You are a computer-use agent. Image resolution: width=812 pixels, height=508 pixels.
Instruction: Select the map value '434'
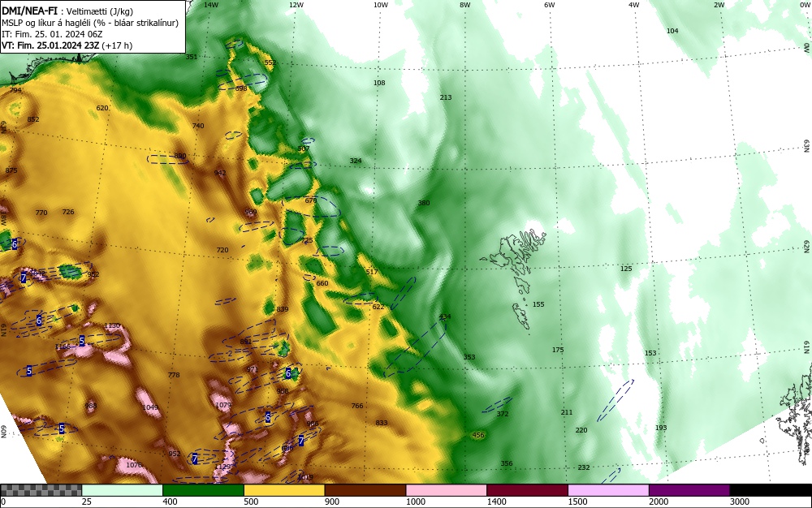tap(445, 316)
